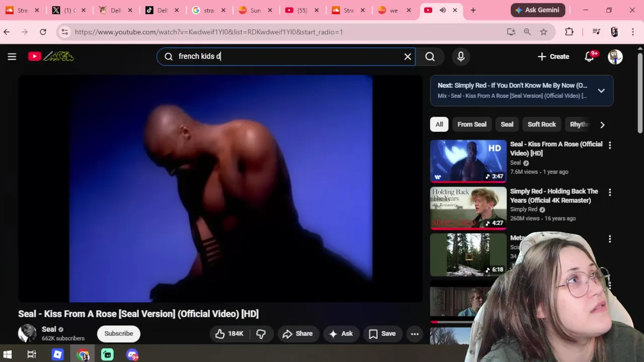Focus the browser address bar URL
This screenshot has width=644, height=362.
tap(209, 32)
